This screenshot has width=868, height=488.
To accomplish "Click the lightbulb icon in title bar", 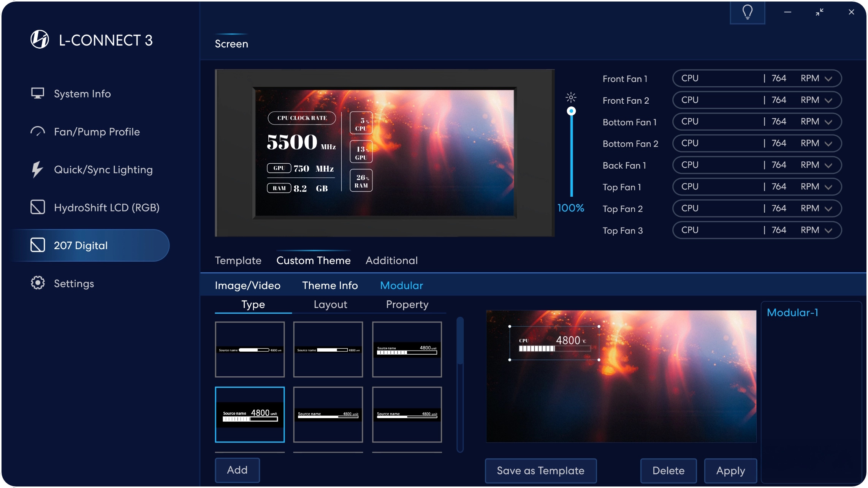I will [x=747, y=12].
